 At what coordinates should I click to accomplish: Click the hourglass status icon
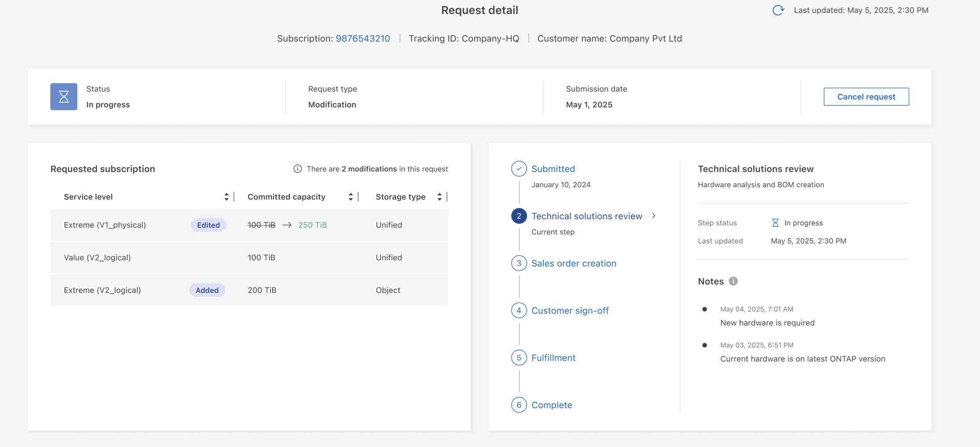pyautogui.click(x=64, y=96)
